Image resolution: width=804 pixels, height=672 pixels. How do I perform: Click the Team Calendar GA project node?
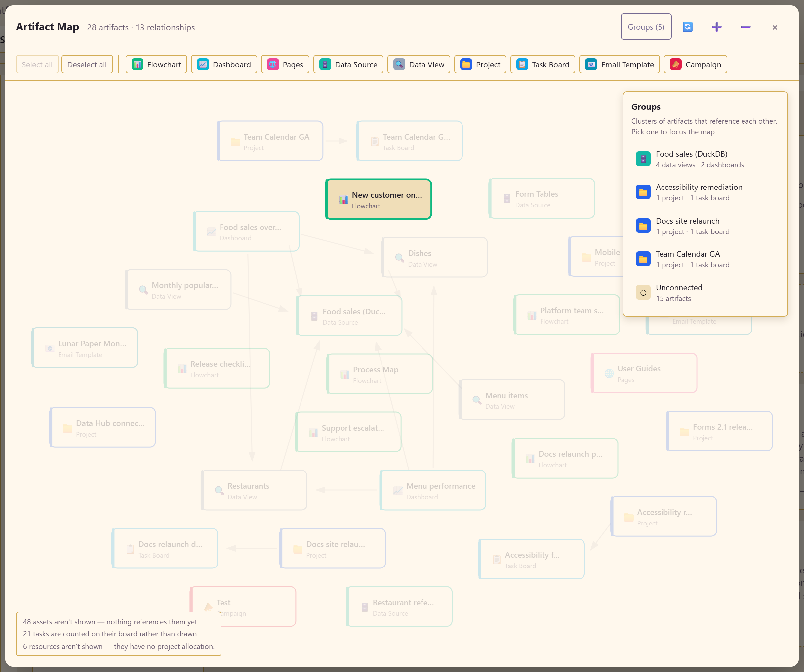click(x=270, y=141)
